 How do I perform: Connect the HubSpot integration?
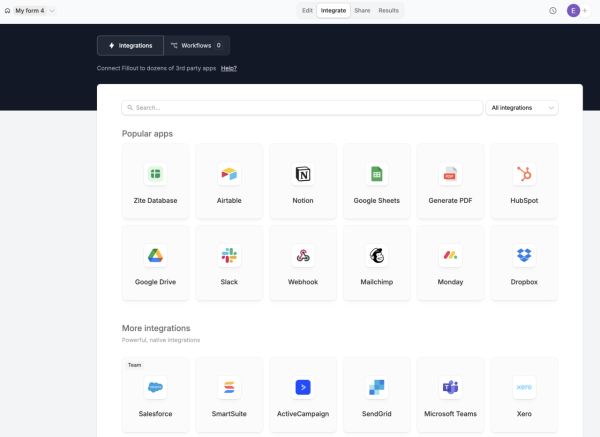click(524, 181)
